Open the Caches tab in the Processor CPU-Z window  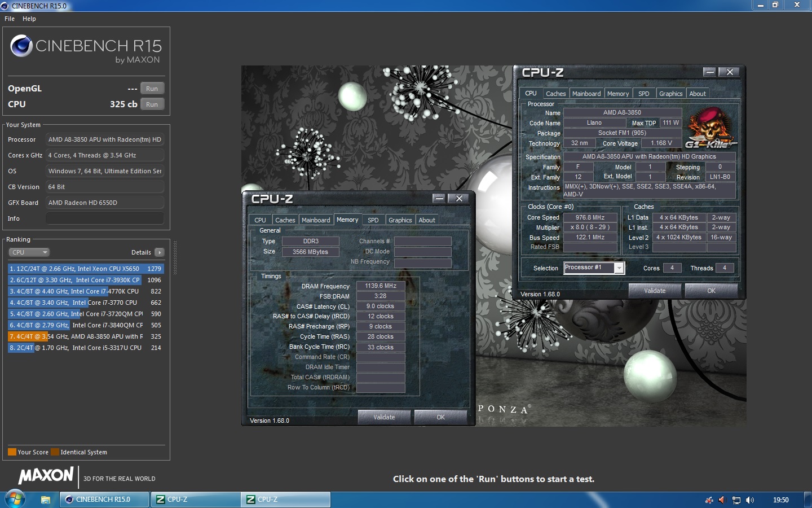click(555, 94)
